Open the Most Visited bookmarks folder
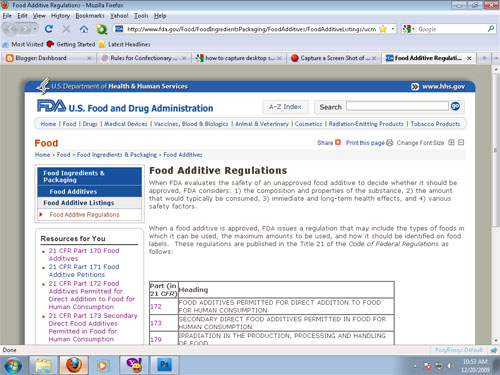 [x=23, y=44]
